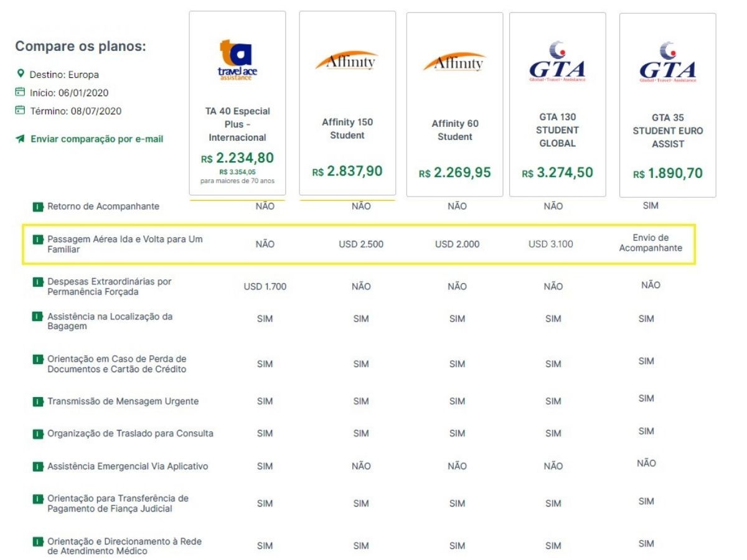Viewport: 747px width, 560px height.
Task: Open info icon for Despesas Extraordinárias row
Action: click(x=38, y=282)
